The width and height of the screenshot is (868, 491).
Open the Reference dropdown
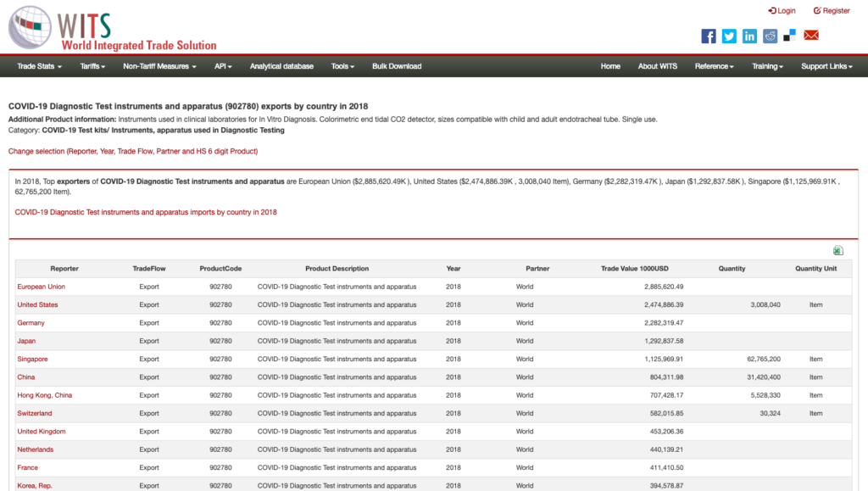click(x=714, y=66)
